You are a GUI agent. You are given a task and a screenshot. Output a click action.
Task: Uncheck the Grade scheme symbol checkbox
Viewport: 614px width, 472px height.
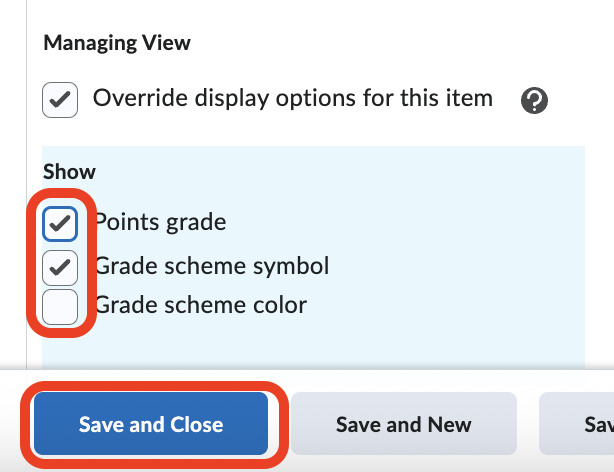(x=60, y=266)
